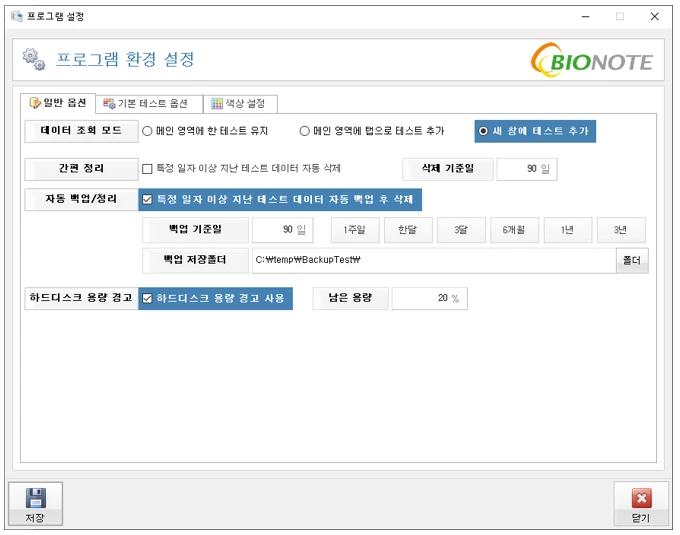This screenshot has height=535, width=680.
Task: Set backup period to 3달
Action: [461, 230]
